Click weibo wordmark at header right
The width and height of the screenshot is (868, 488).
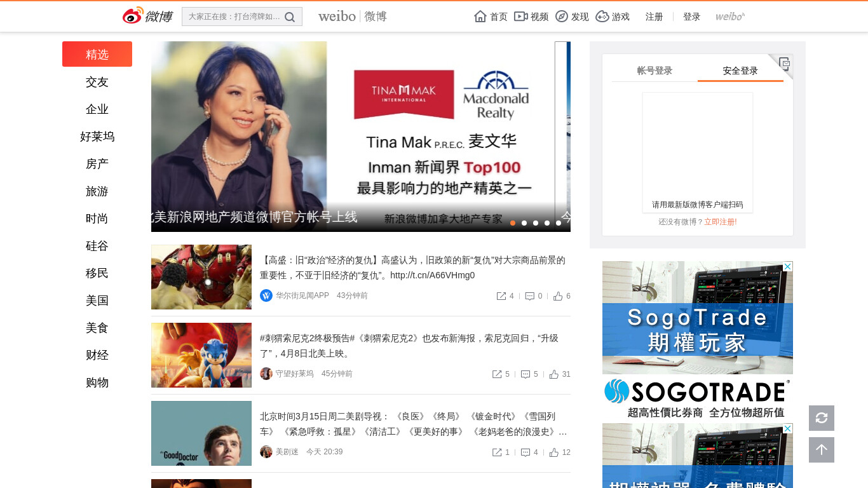tap(730, 17)
